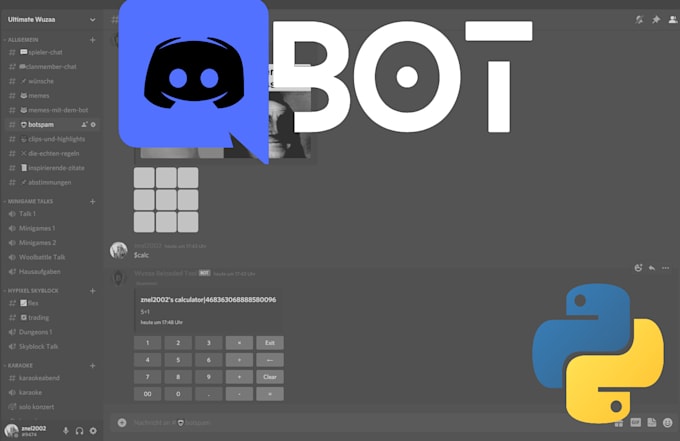Open die-echten-regeln channel
This screenshot has height=441, width=680.
pos(51,154)
